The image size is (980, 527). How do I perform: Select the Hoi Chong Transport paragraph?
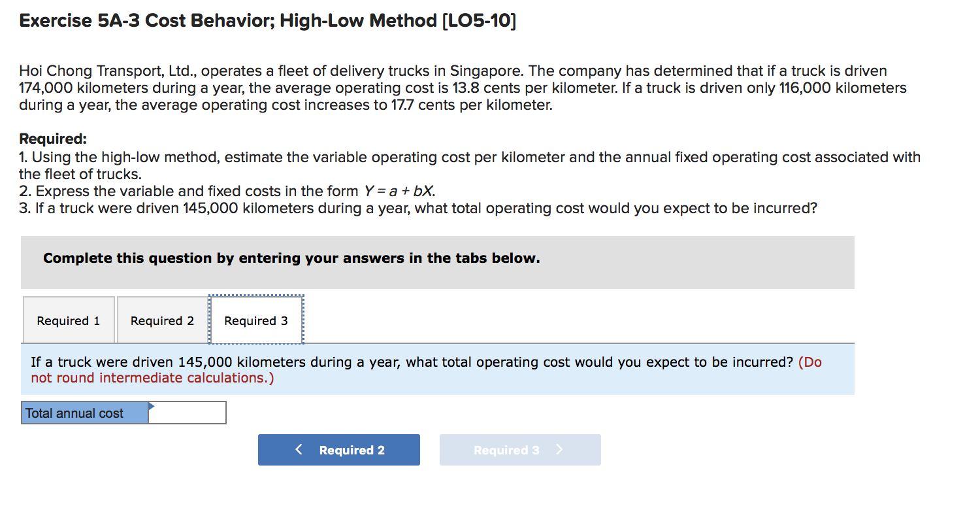coord(457,88)
